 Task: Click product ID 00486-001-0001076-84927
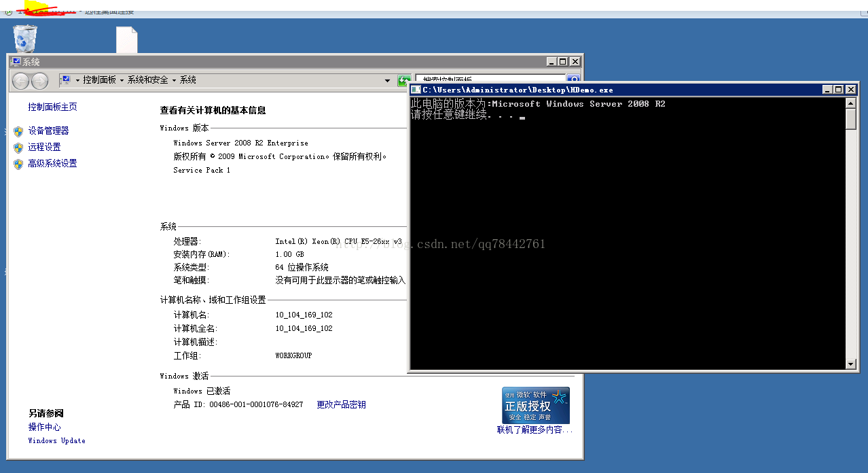click(x=256, y=404)
